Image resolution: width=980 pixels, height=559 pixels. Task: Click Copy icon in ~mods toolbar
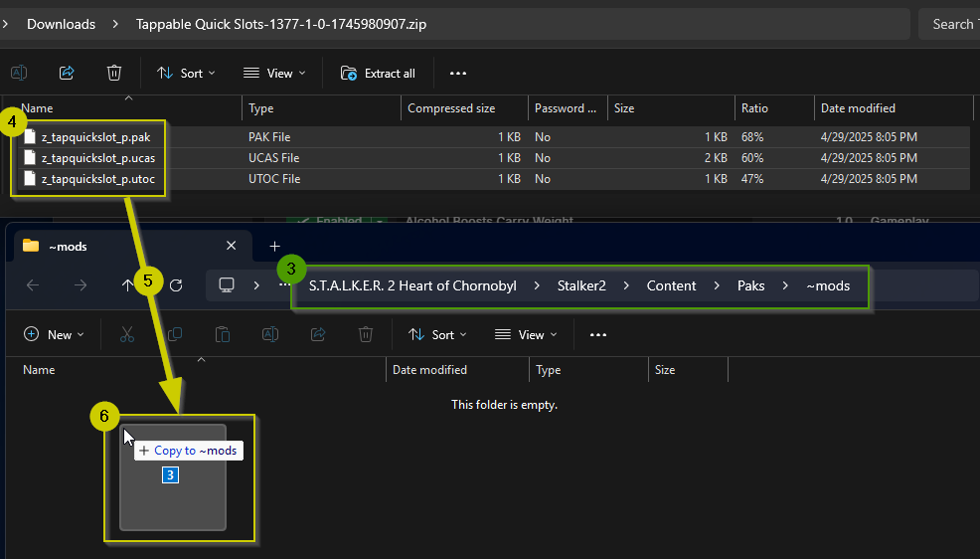click(175, 334)
